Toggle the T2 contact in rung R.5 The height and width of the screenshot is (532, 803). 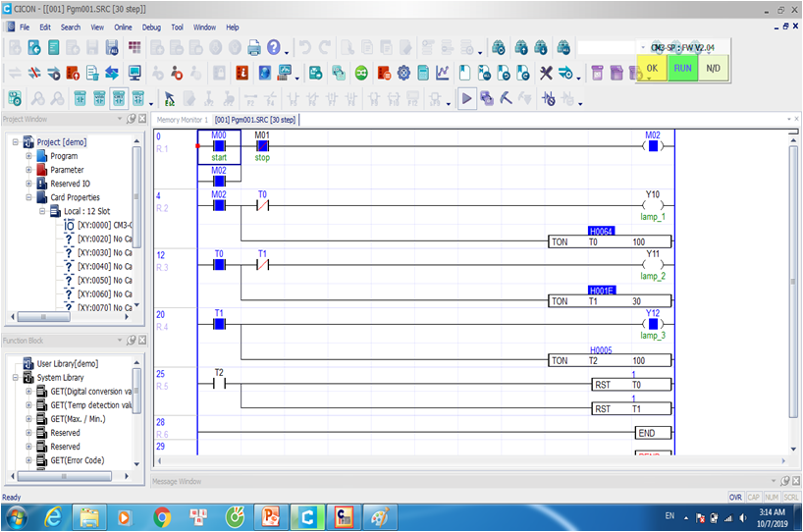(219, 384)
